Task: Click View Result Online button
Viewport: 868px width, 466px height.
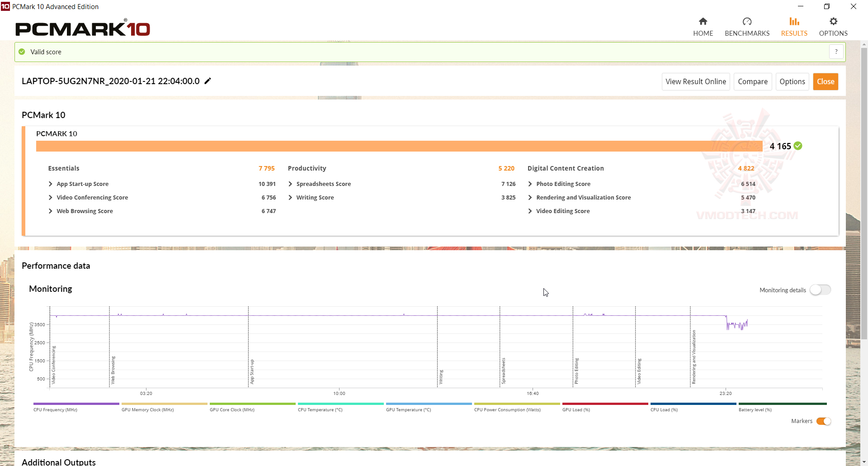Action: click(x=696, y=82)
